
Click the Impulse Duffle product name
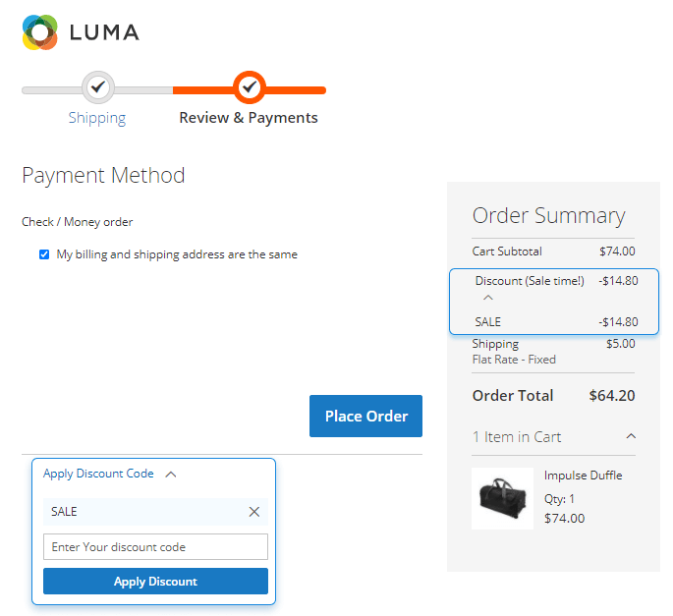click(583, 476)
